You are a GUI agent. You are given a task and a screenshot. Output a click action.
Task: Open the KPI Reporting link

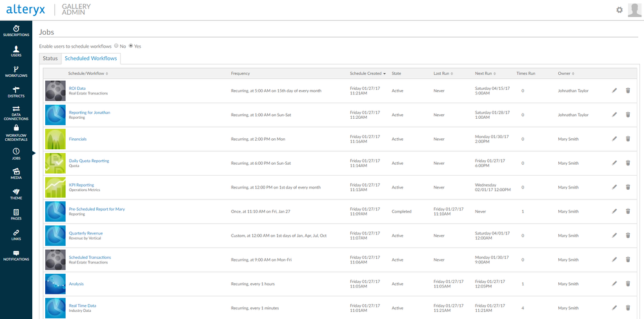click(x=81, y=185)
